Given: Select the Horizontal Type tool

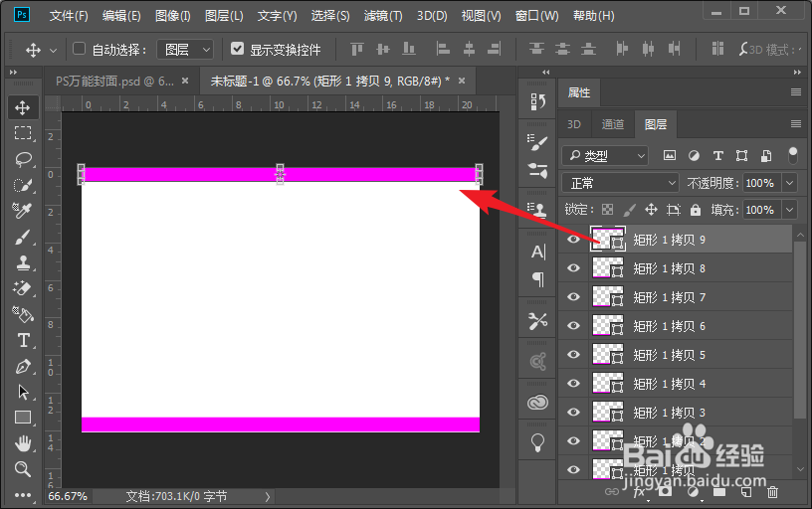Looking at the screenshot, I should click(x=22, y=340).
